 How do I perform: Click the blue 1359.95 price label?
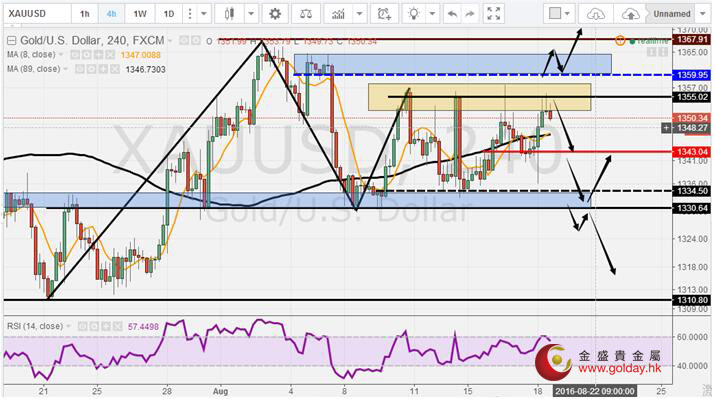[x=692, y=75]
